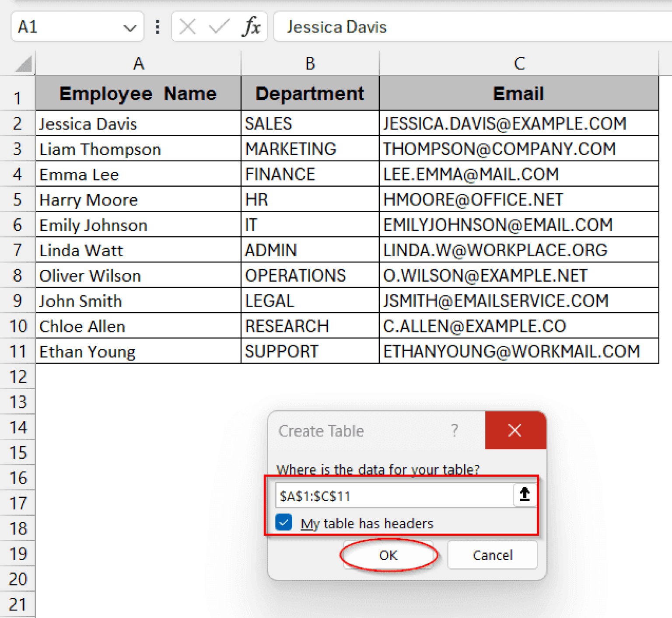Click the SALES department cell
This screenshot has width=672, height=618.
coord(268,123)
